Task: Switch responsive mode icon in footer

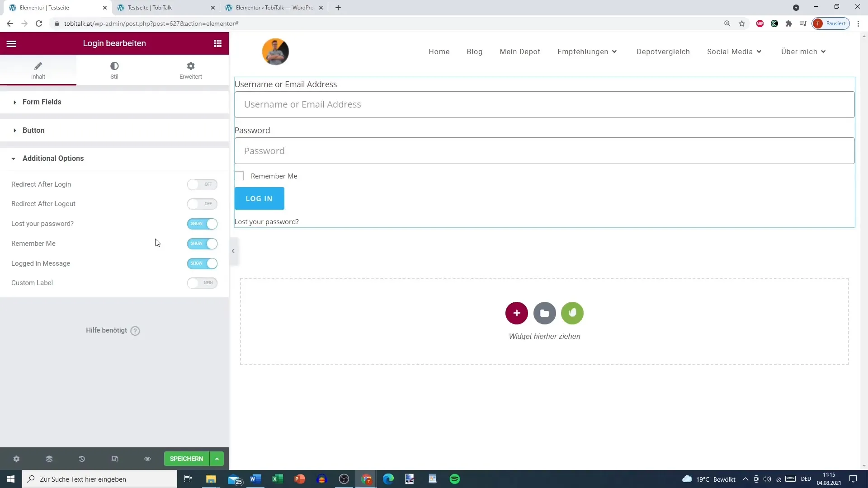Action: click(x=115, y=459)
